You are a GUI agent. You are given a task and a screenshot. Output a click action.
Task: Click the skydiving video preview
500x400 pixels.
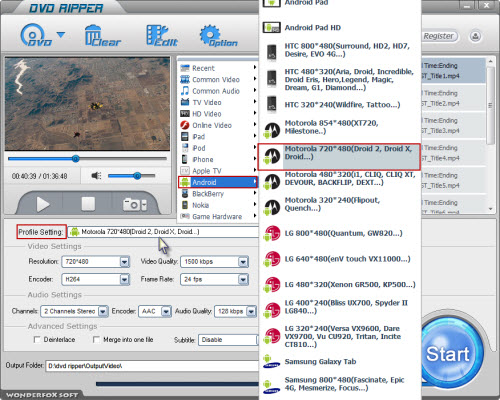[x=87, y=104]
